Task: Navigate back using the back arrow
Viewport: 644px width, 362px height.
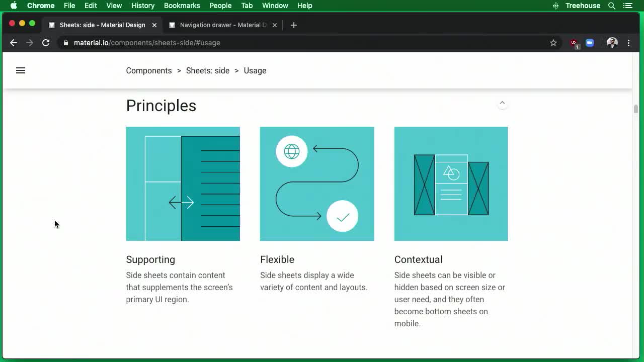Action: coord(14,43)
